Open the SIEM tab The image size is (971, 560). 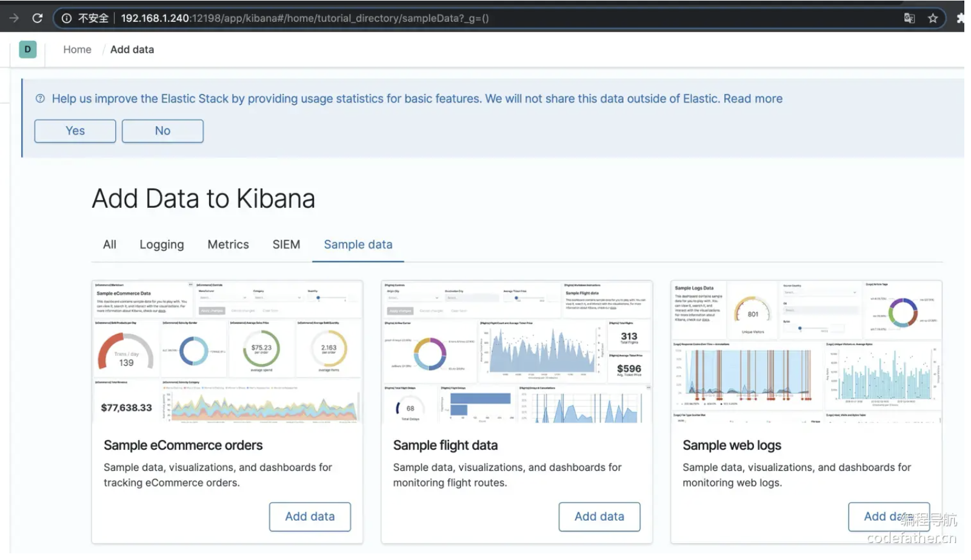tap(286, 245)
